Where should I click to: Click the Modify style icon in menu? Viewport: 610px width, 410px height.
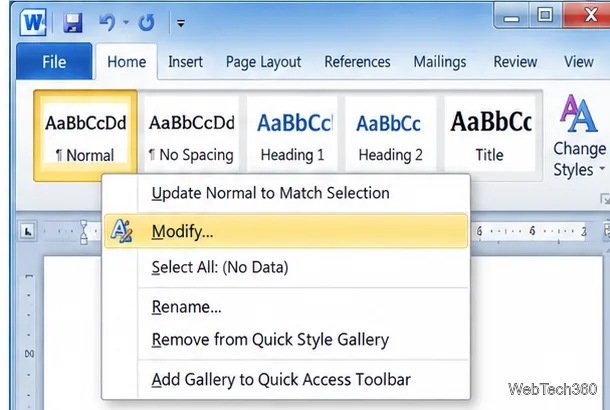click(121, 231)
